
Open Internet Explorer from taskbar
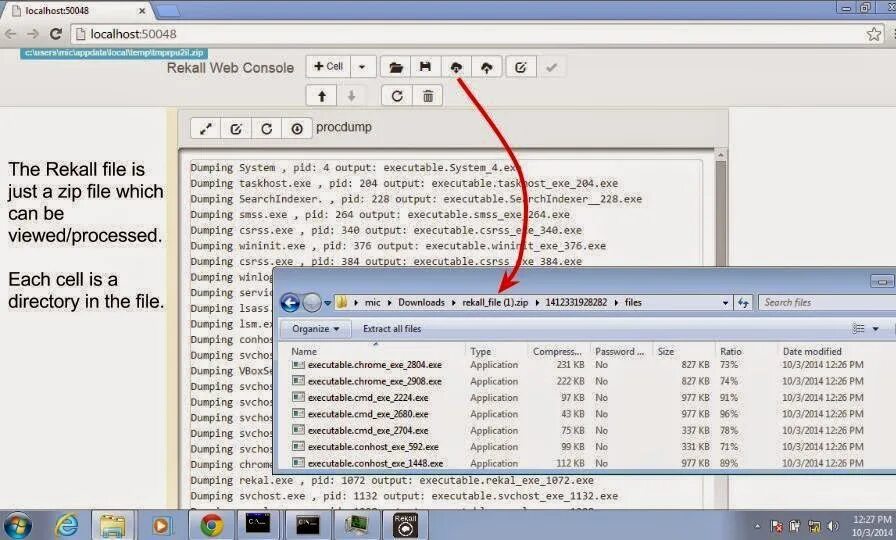tap(66, 525)
